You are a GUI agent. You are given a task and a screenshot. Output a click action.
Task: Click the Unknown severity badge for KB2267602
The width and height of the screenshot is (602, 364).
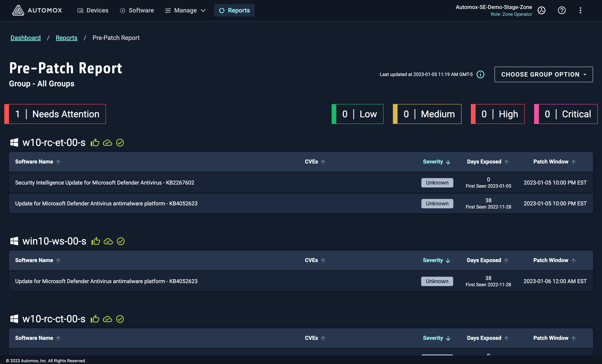point(437,183)
